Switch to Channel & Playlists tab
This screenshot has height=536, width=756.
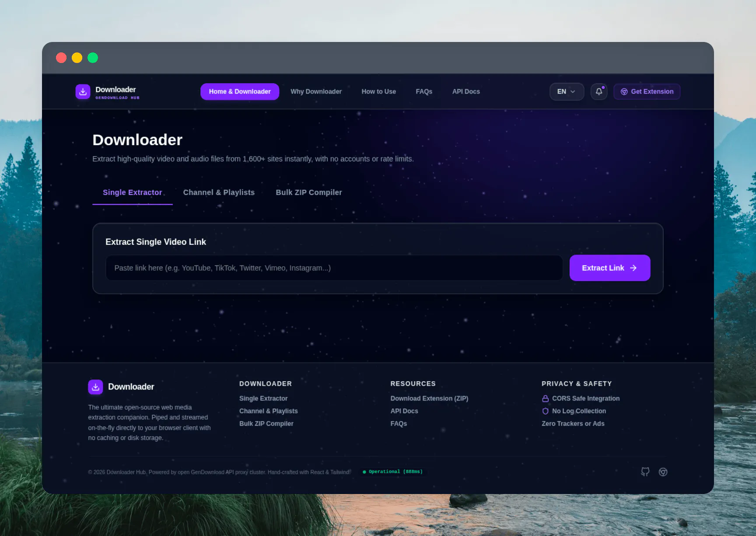[x=219, y=192]
